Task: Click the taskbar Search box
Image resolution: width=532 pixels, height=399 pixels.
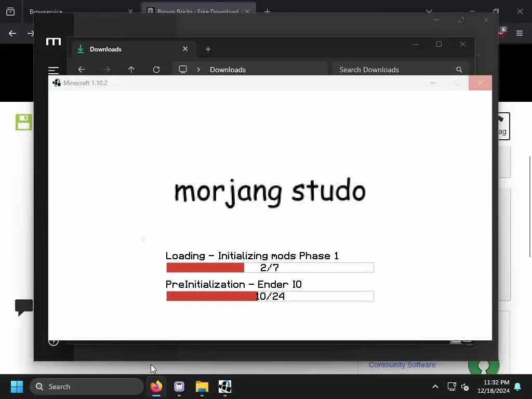Action: [87, 387]
